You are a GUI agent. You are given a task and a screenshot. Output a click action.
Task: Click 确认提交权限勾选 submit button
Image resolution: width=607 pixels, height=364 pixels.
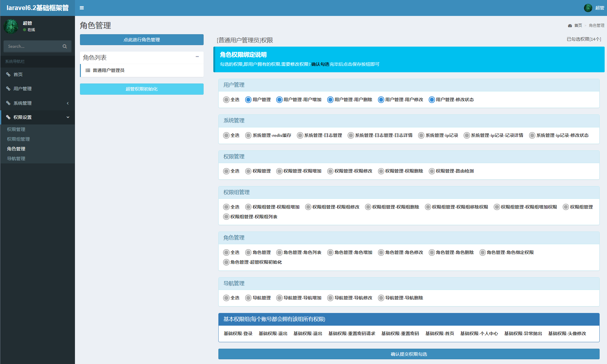[x=409, y=354]
